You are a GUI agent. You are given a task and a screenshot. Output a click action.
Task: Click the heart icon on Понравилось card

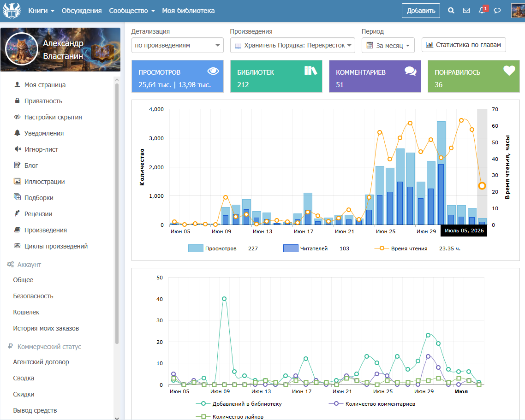(509, 70)
